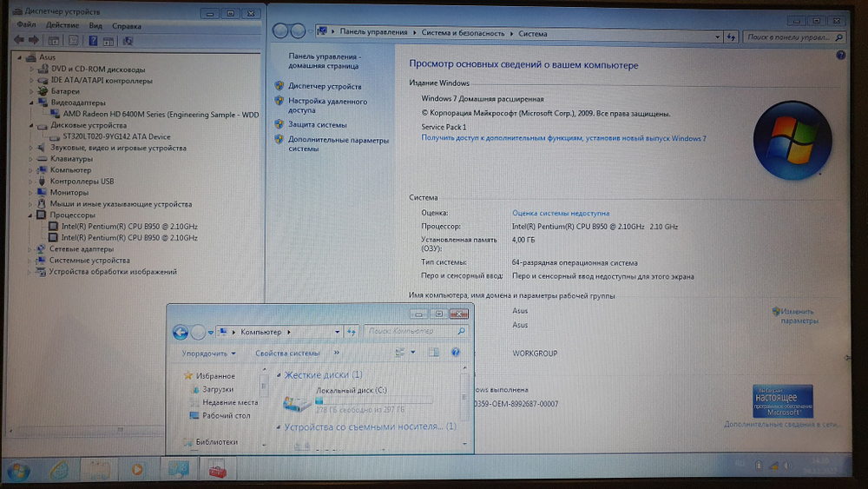Select Локальный диск (C:) drive icon
This screenshot has height=489, width=868.
297,404
